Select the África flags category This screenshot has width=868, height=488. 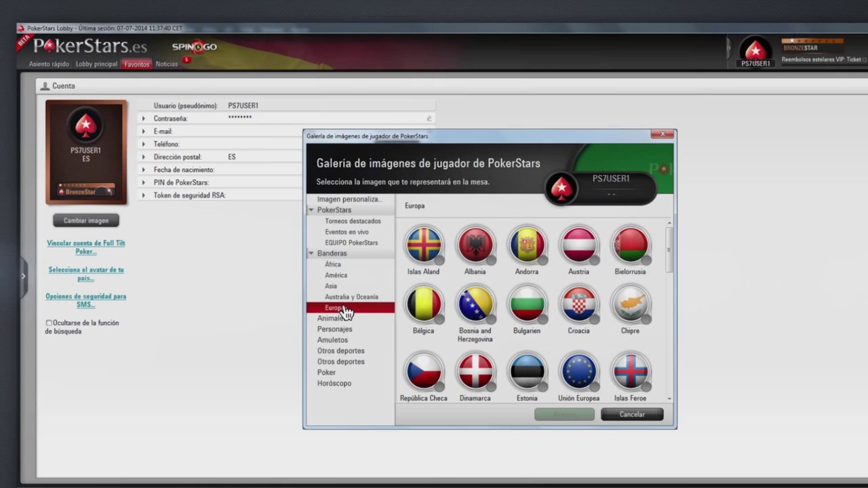click(333, 264)
